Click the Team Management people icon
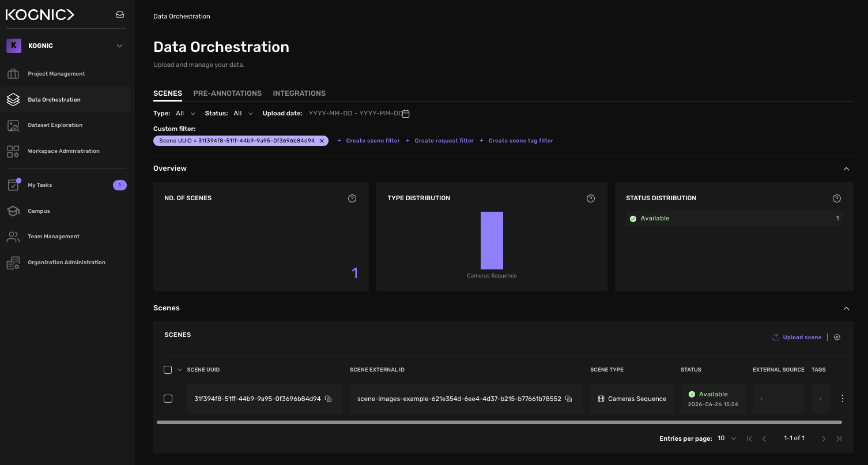This screenshot has height=465, width=868. (x=13, y=237)
